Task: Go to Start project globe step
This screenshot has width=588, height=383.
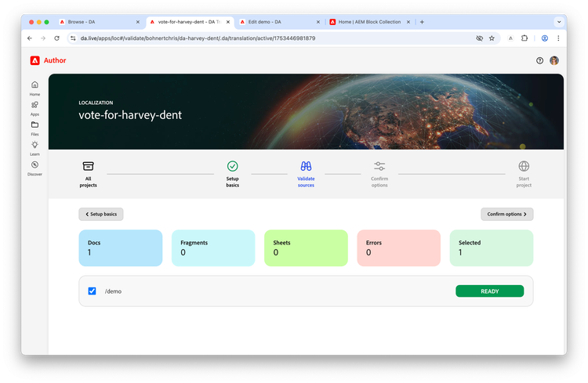Action: (x=524, y=166)
